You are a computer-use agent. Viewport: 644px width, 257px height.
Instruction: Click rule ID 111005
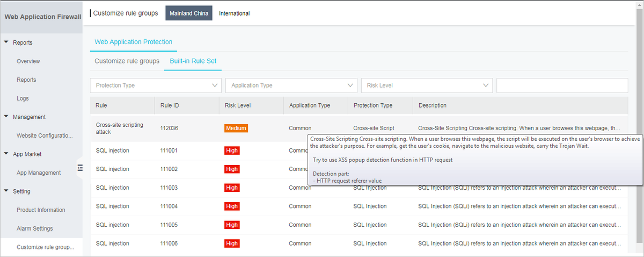169,225
